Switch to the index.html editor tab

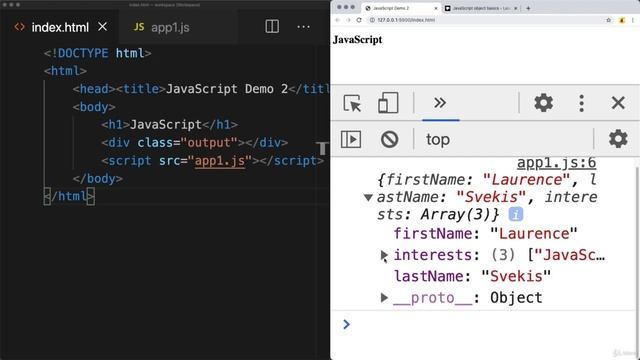60,27
